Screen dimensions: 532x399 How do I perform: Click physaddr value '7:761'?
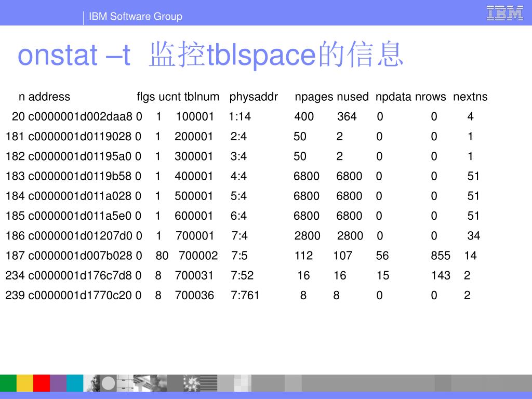[245, 296]
